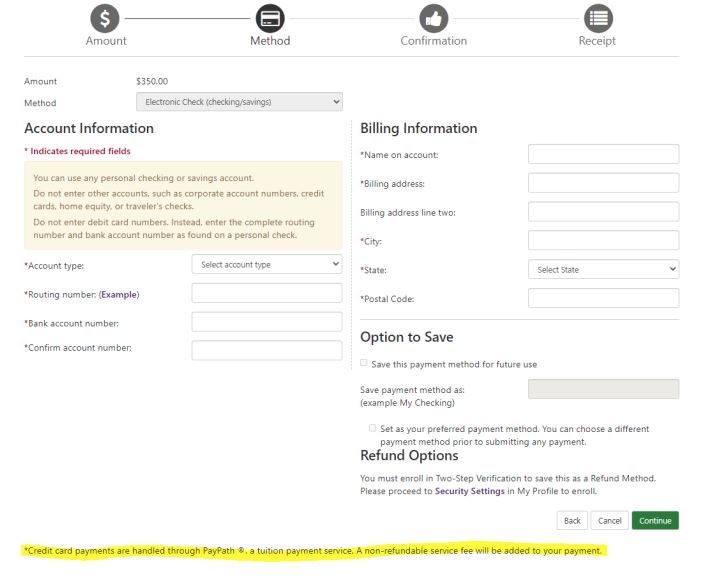Screen dimensions: 701x585
Task: Click the Method credit card step icon
Action: coord(270,19)
